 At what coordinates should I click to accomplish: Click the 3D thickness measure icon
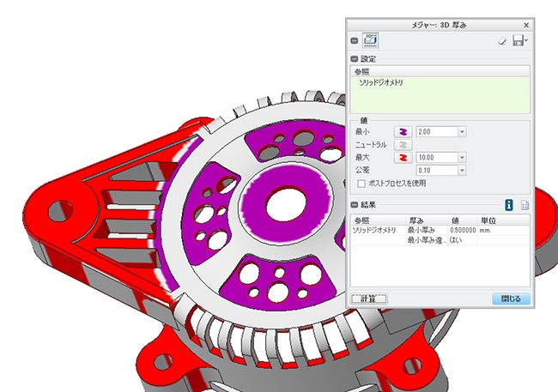click(x=371, y=39)
